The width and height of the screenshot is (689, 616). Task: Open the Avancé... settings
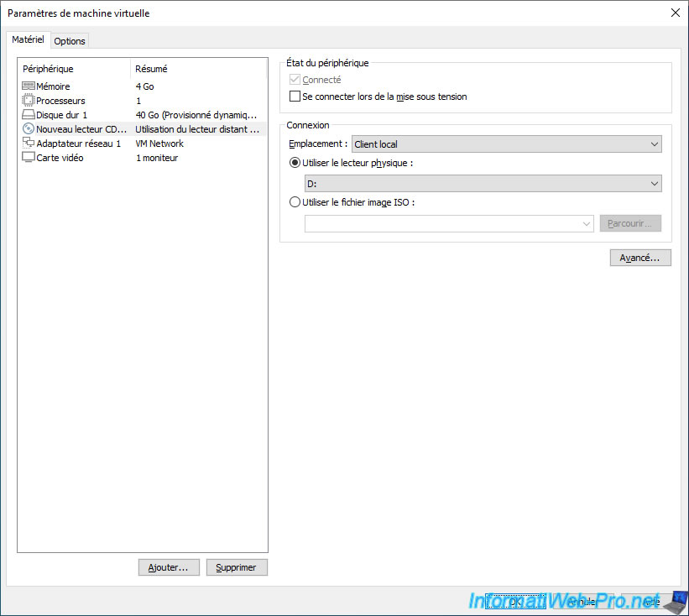coord(639,258)
